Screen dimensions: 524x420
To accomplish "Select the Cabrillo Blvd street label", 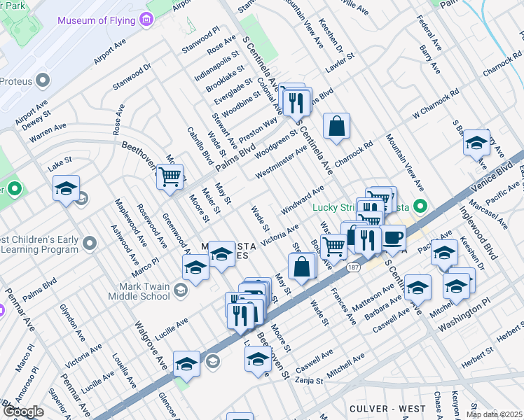I will 200,146.
